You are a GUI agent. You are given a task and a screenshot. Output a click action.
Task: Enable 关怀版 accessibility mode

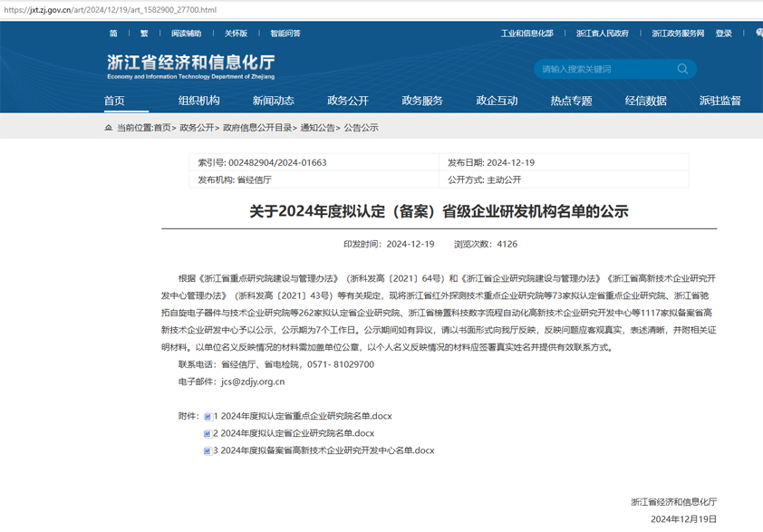[236, 34]
